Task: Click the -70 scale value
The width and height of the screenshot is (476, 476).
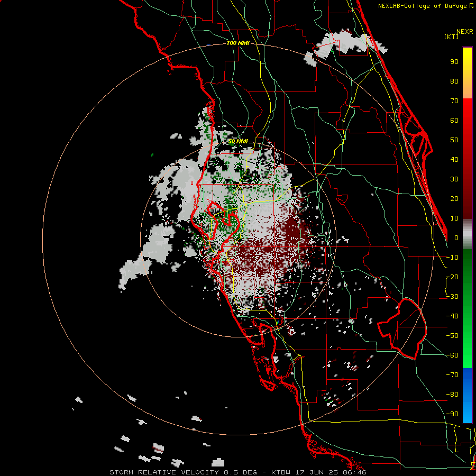Action: point(452,375)
